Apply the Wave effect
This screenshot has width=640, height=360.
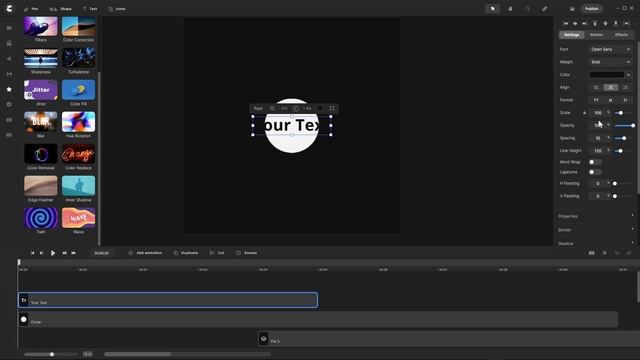(x=78, y=218)
